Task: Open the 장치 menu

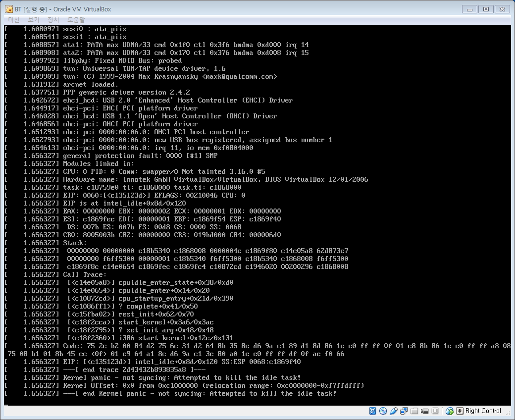Action: [53, 20]
